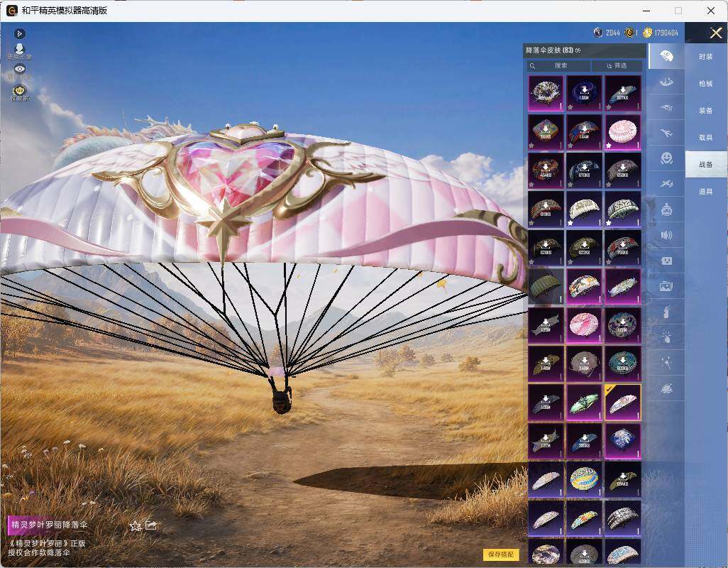Screen dimensions: 728x568
Task: Open the tapping hand gesture category
Action: [666, 337]
